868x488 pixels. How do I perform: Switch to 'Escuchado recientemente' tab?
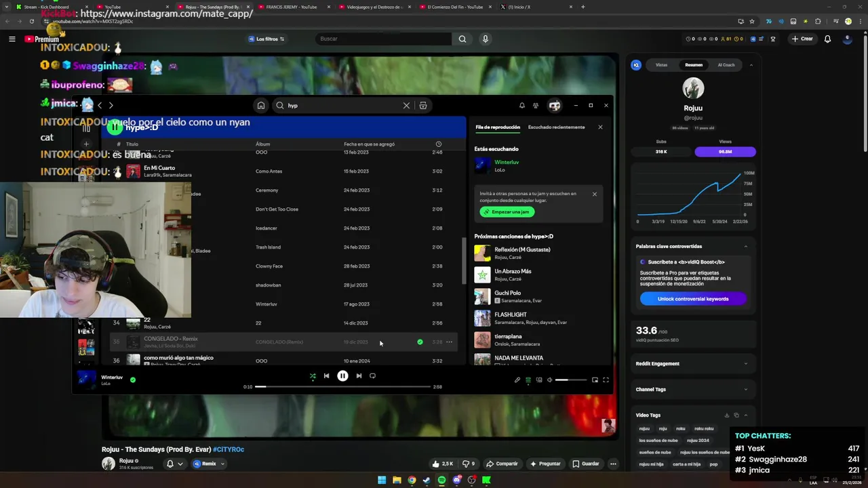[x=556, y=127]
